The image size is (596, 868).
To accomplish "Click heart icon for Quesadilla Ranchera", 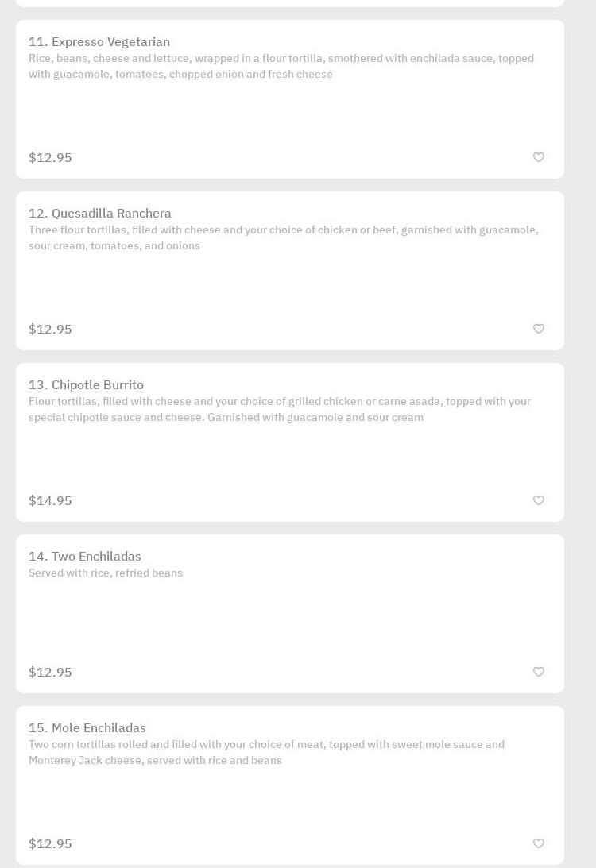I will click(x=539, y=329).
